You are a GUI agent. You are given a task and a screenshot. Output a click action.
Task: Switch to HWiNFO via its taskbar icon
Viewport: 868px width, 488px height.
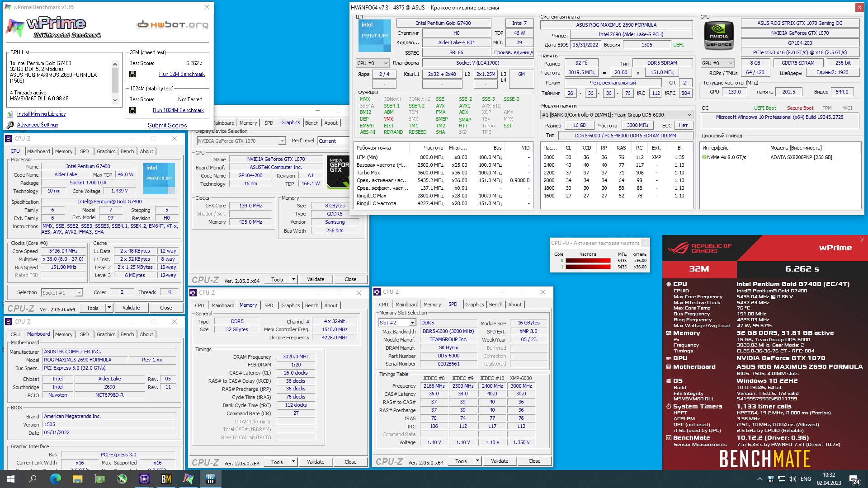[x=211, y=479]
